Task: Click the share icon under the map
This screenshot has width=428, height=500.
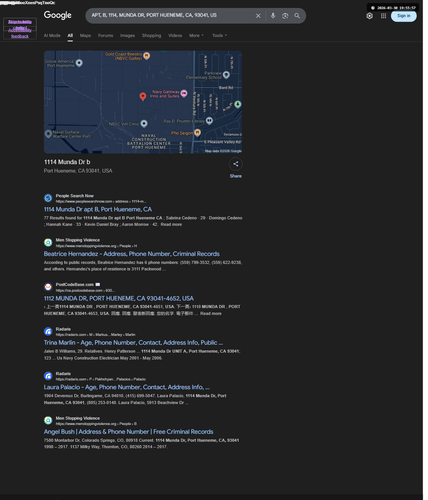Action: 236,164
